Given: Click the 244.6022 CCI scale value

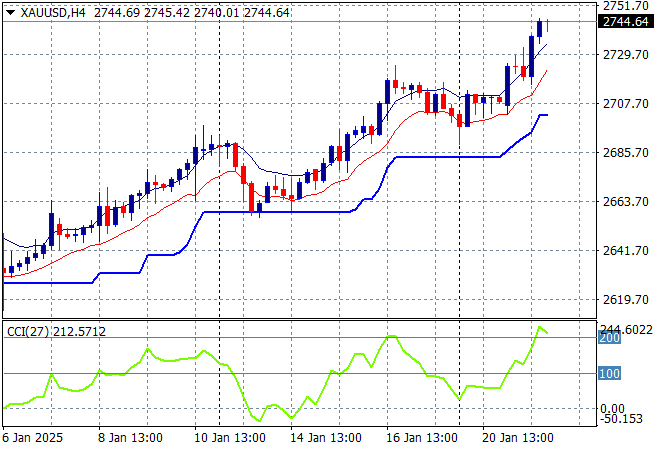Looking at the screenshot, I should (x=625, y=329).
